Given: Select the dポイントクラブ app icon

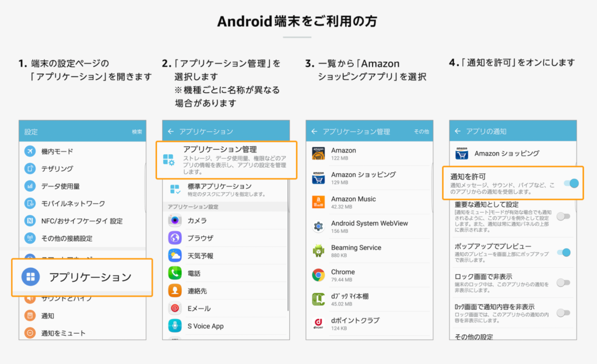Looking at the screenshot, I should point(318,324).
